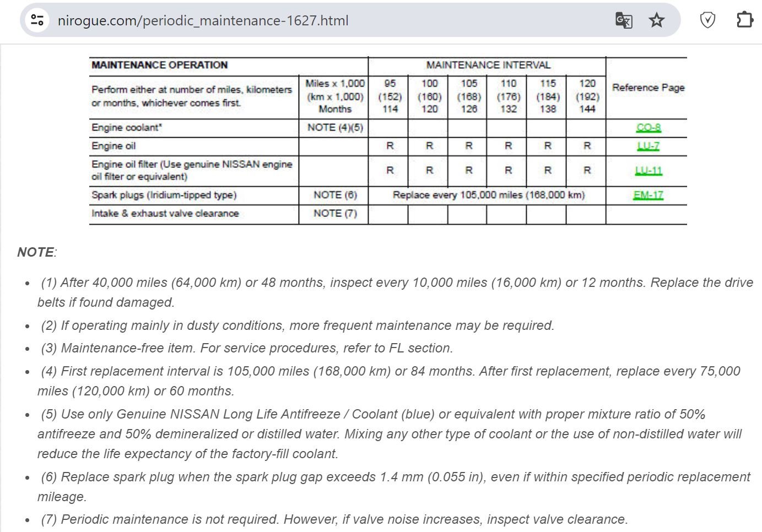762x532 pixels.
Task: Click the 'Engine coolant*' row label
Action: click(x=127, y=128)
